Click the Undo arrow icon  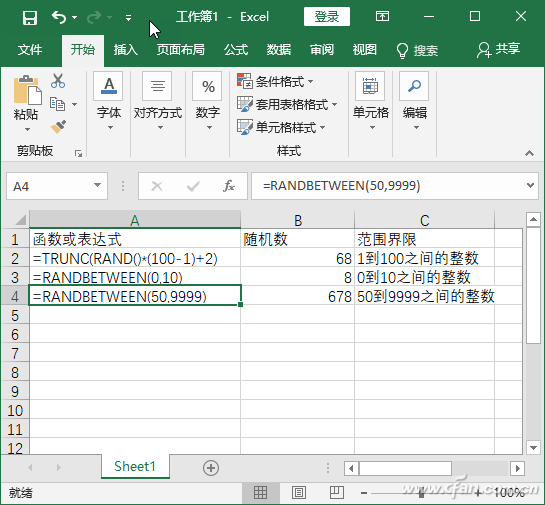59,17
